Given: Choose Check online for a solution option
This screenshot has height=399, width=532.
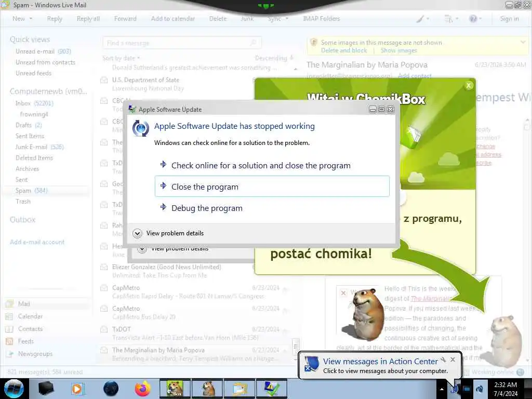Looking at the screenshot, I should [272, 165].
